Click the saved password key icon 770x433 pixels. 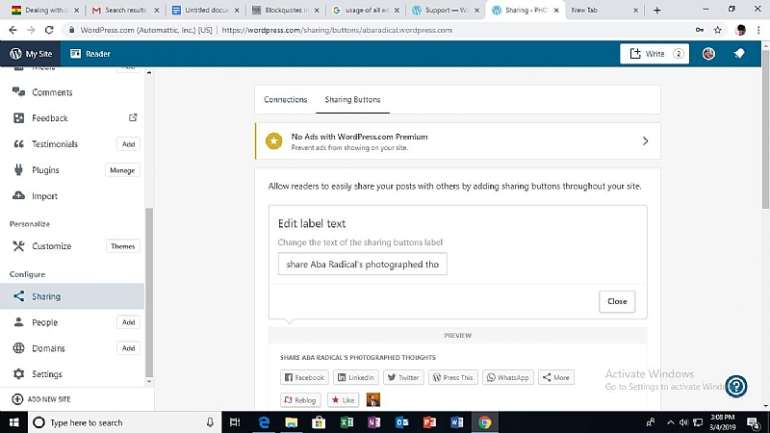click(x=699, y=30)
